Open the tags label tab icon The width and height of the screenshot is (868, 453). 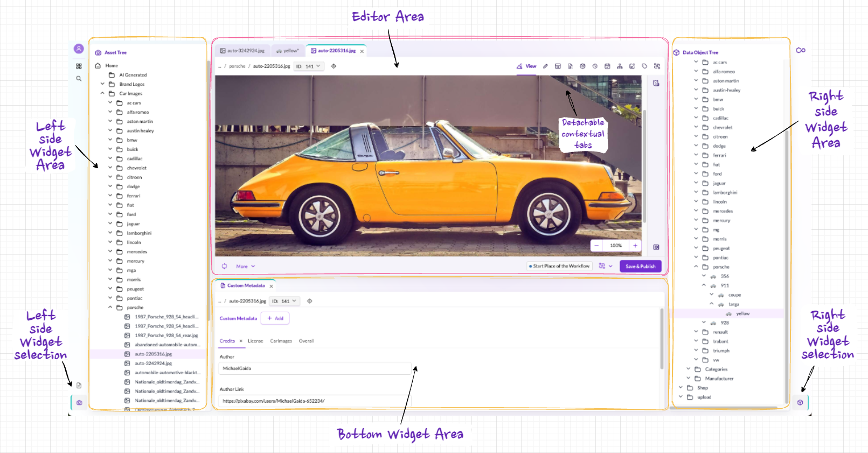[644, 66]
